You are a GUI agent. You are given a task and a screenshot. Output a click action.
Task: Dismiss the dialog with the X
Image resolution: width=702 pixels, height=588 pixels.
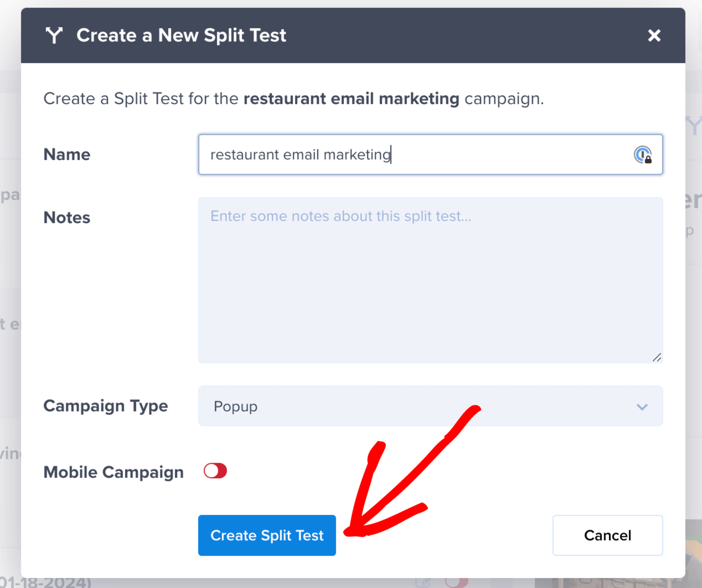pos(654,35)
